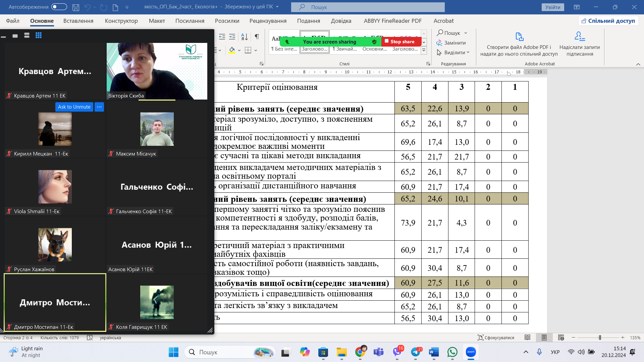Open Zoom app from taskbar

471,352
